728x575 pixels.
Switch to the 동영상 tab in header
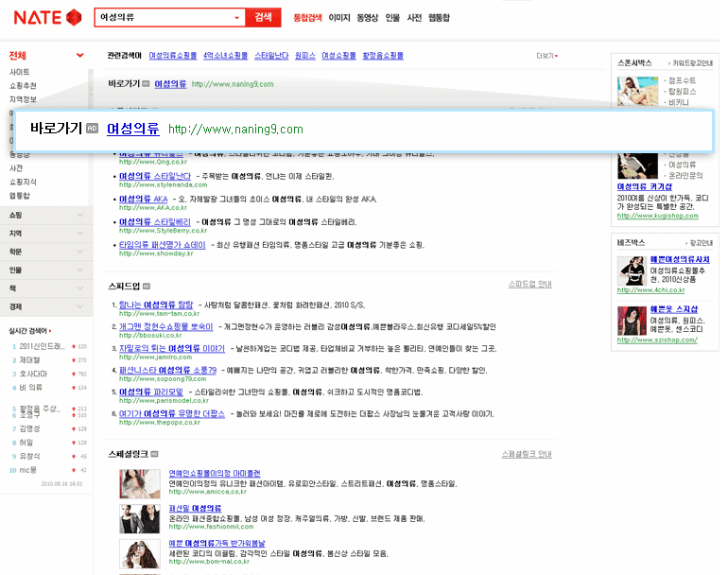point(367,18)
